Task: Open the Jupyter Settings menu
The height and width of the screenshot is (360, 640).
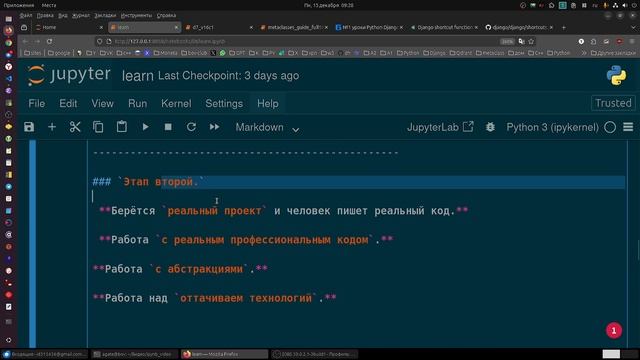Action: tap(224, 103)
